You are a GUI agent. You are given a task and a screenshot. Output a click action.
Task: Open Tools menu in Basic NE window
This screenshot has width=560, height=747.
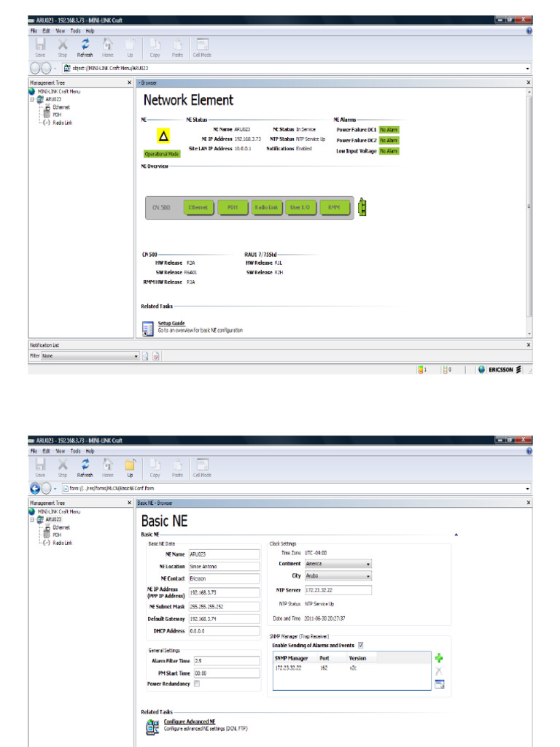coord(75,451)
